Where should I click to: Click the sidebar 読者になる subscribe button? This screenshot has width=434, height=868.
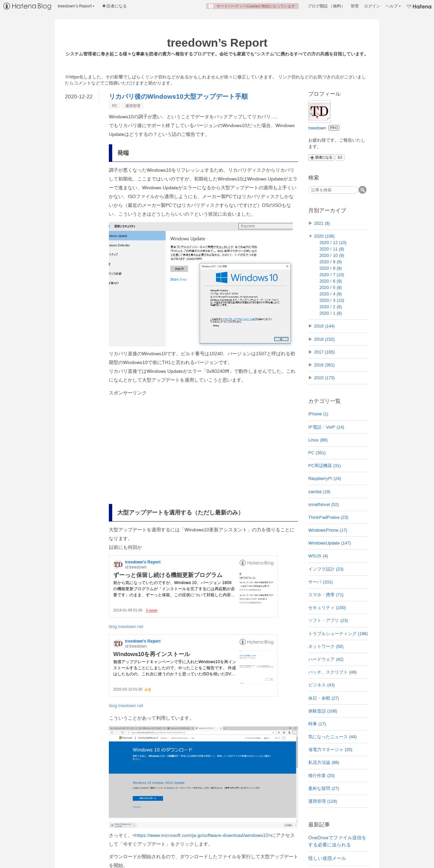(321, 158)
